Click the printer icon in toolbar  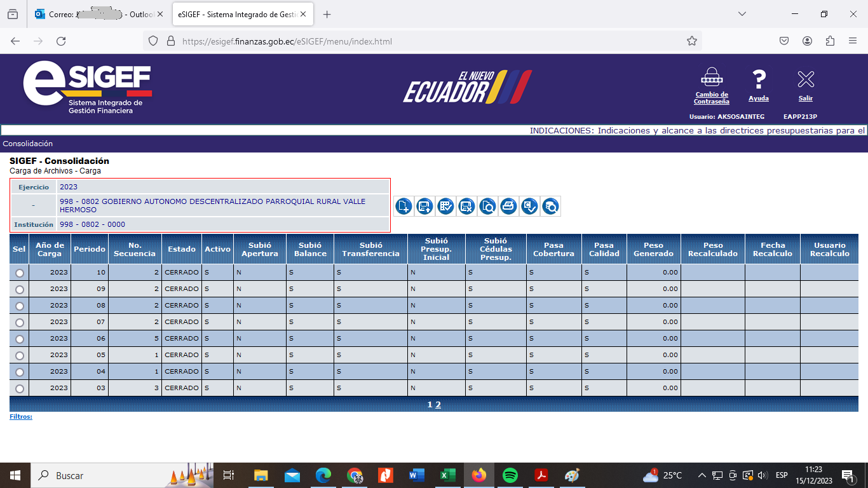click(x=508, y=206)
